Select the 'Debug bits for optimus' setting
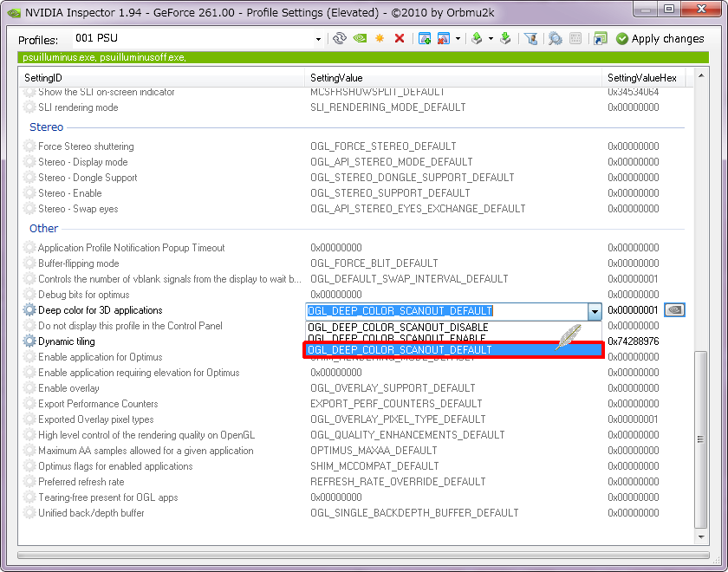Screen dimensions: 728x572 point(83,295)
